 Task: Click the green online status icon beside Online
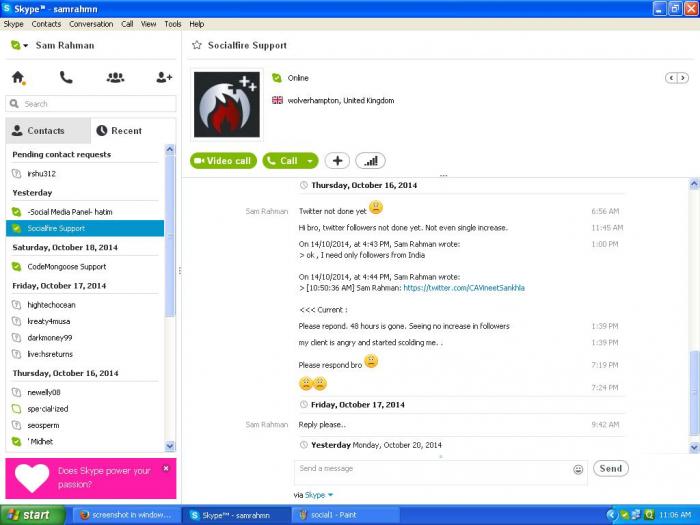tap(277, 78)
